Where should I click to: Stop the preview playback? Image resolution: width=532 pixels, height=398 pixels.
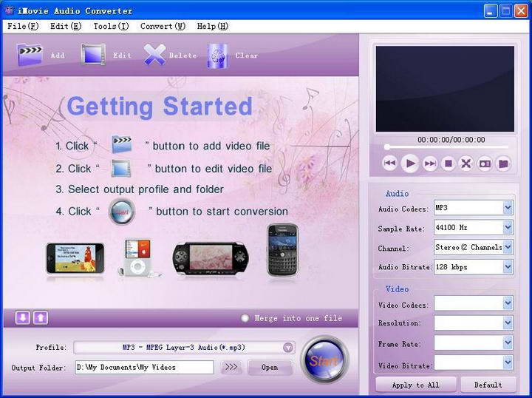449,163
